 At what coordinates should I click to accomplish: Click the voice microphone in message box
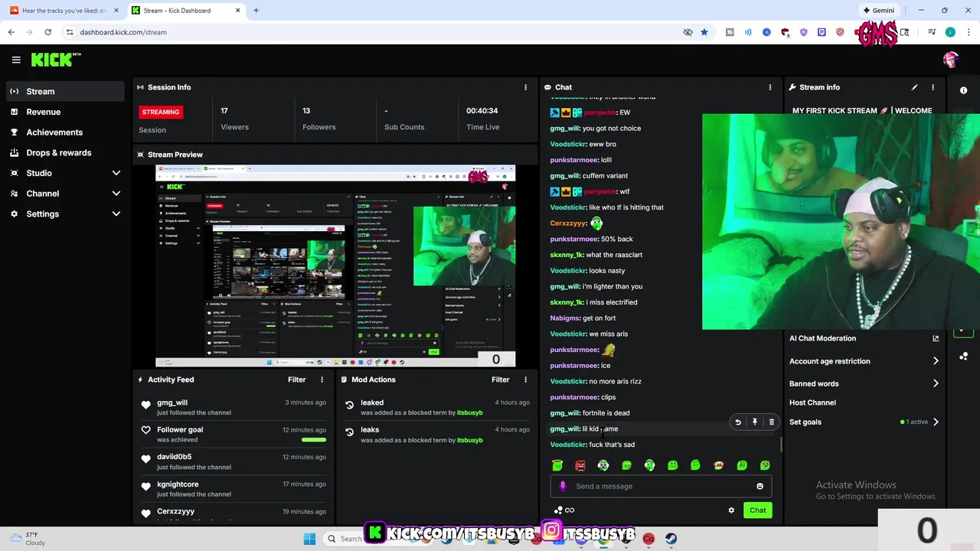(x=563, y=486)
